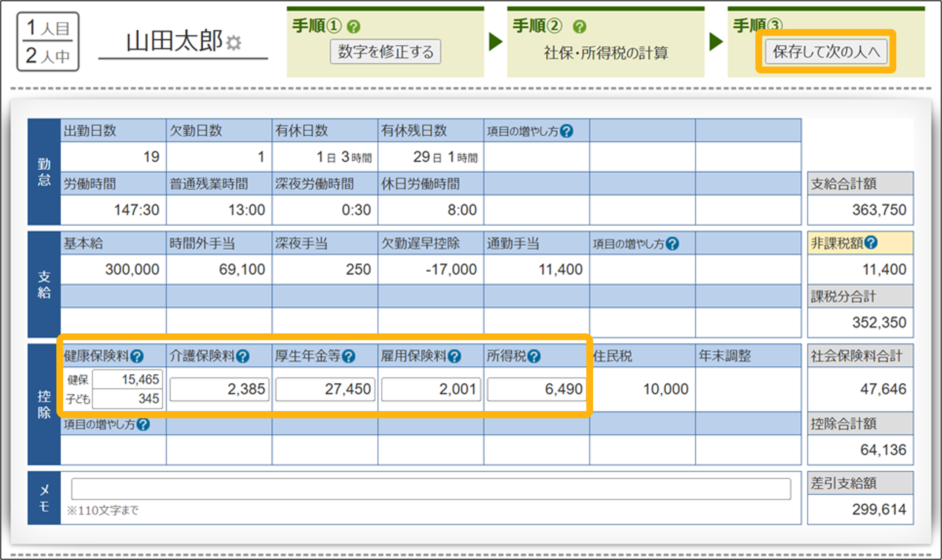Screen dimensions: 942x560
Task: Click help icon beside 所得税
Action: point(534,356)
